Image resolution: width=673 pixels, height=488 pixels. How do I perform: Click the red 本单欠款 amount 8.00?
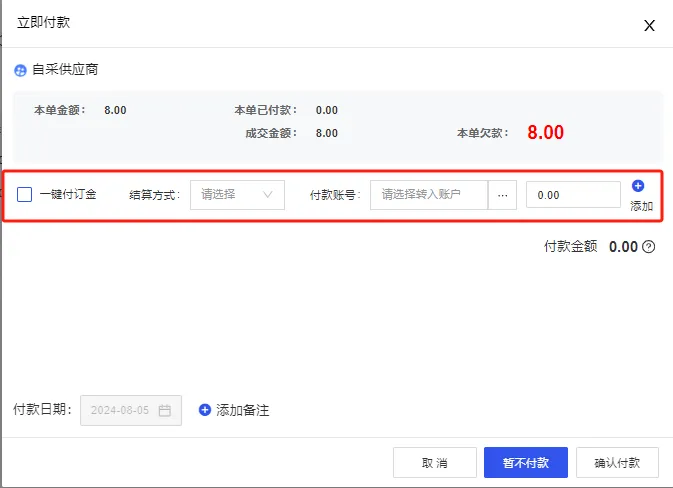(546, 133)
